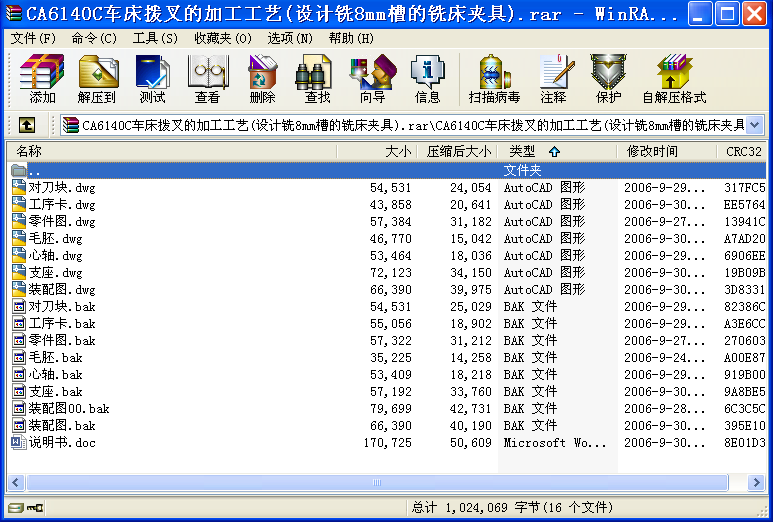Click CRC32 value 317FC5
773x522 pixels.
pyautogui.click(x=744, y=188)
